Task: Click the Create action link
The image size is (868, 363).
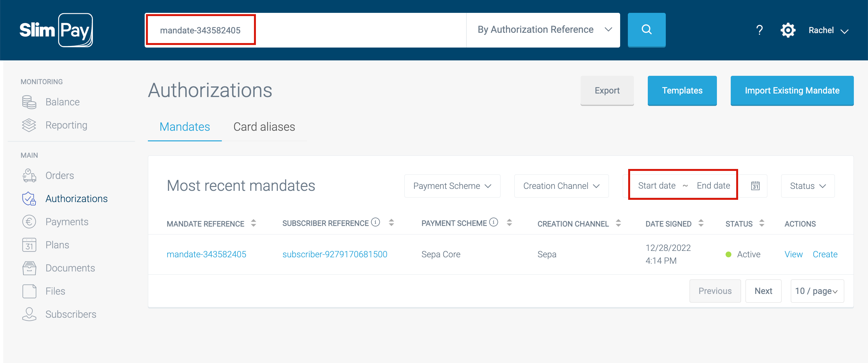Action: pos(825,254)
